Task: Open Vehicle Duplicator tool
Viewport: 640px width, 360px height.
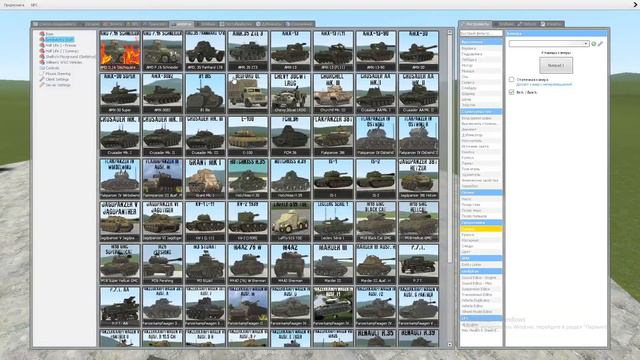Action: tap(481, 300)
